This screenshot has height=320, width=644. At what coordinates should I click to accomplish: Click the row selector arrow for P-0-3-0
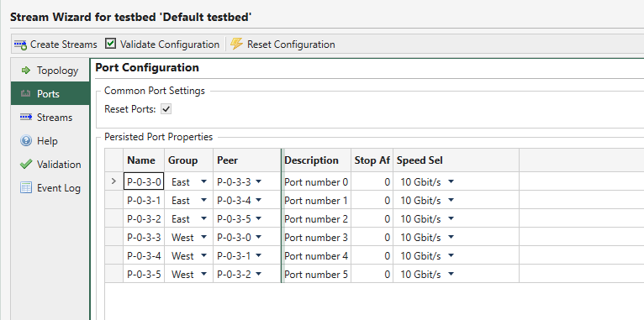[x=113, y=181]
